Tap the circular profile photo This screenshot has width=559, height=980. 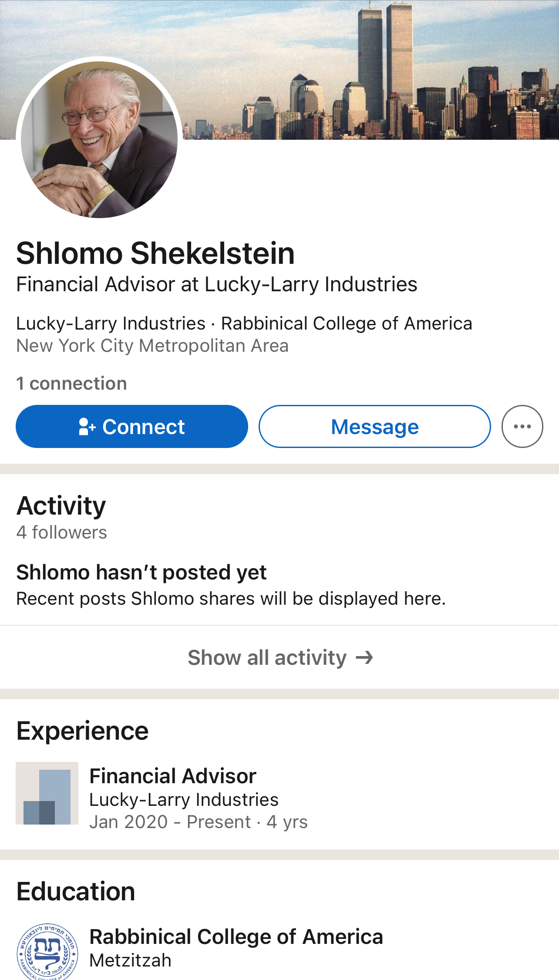click(x=99, y=139)
